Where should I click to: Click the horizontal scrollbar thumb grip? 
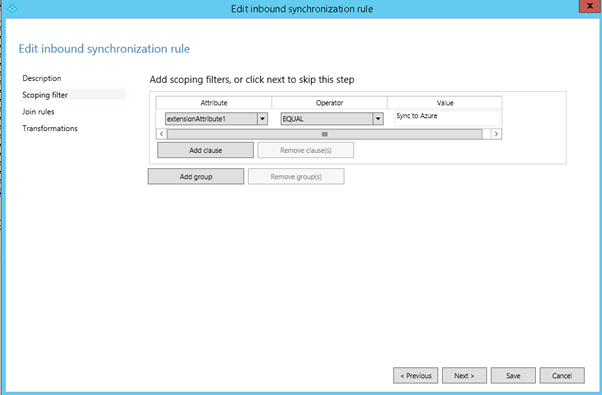coord(325,134)
